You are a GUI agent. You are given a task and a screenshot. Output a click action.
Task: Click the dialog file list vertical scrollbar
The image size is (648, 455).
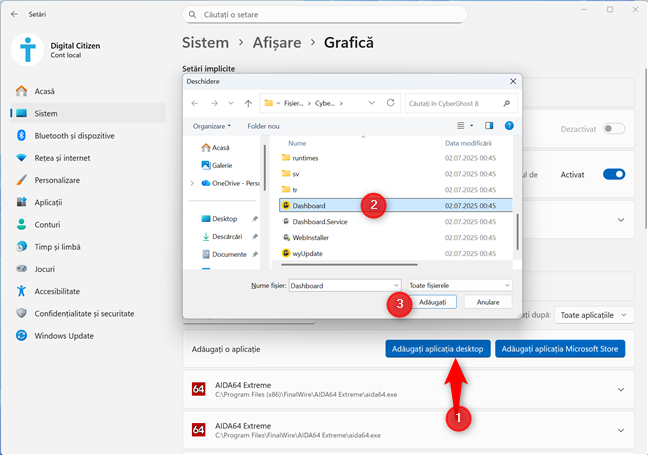[517, 231]
